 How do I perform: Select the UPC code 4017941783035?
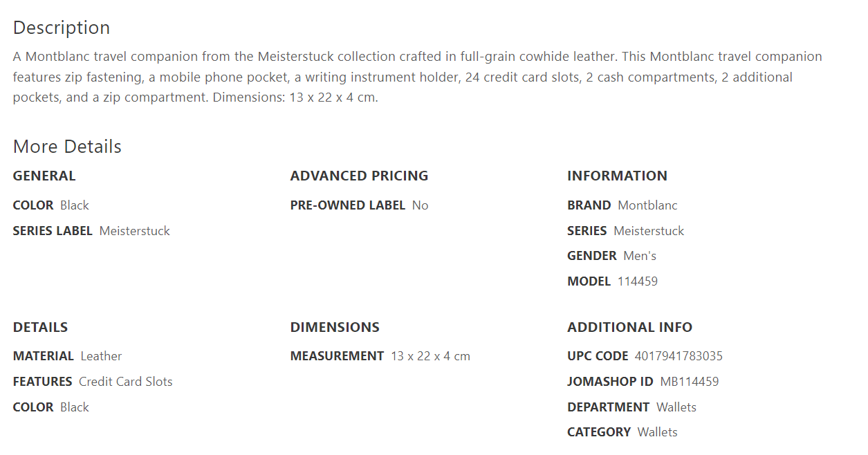pos(678,356)
